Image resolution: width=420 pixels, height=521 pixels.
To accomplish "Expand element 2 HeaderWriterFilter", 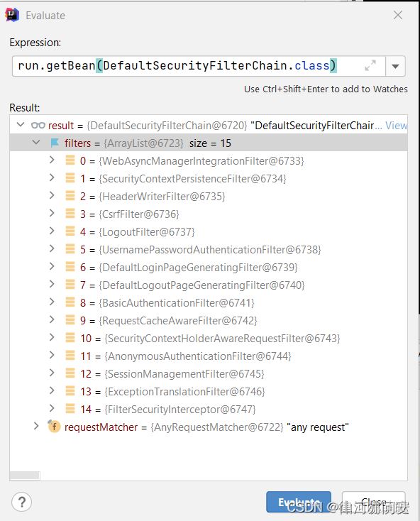I will (x=52, y=195).
